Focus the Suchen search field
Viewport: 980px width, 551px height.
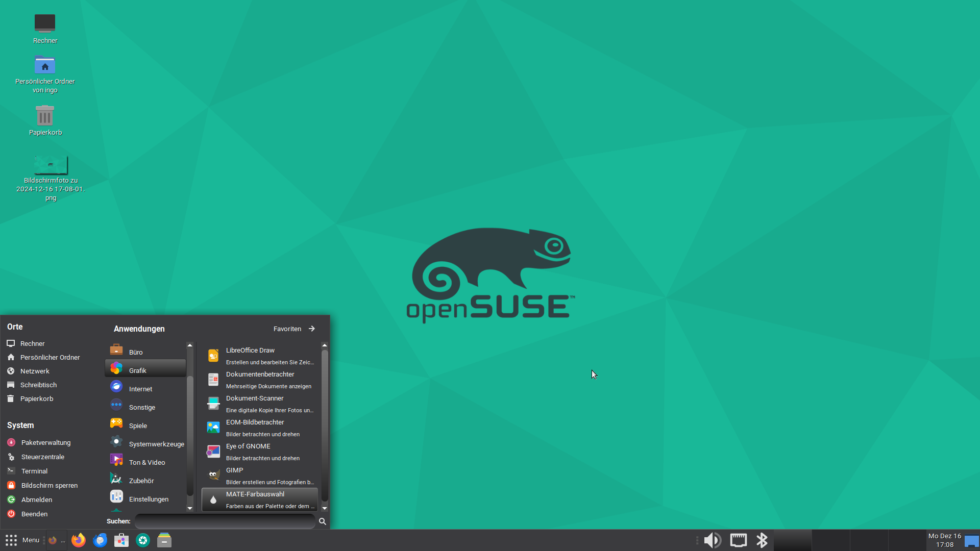tap(225, 521)
